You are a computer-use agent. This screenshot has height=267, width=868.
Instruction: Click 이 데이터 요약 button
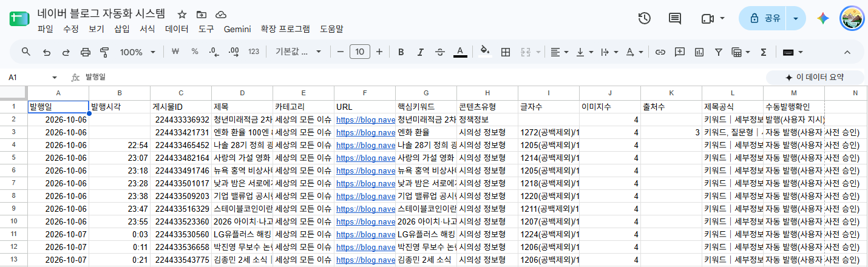[815, 78]
